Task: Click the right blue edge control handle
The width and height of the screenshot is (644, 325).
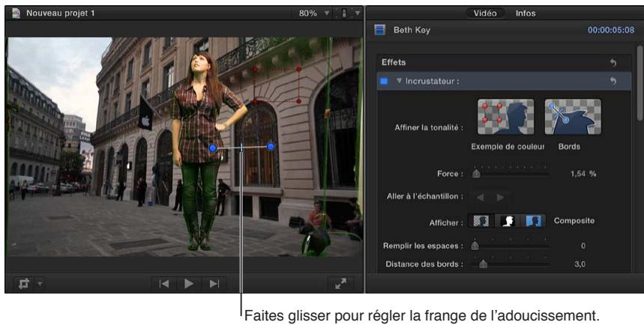Action: tap(271, 146)
